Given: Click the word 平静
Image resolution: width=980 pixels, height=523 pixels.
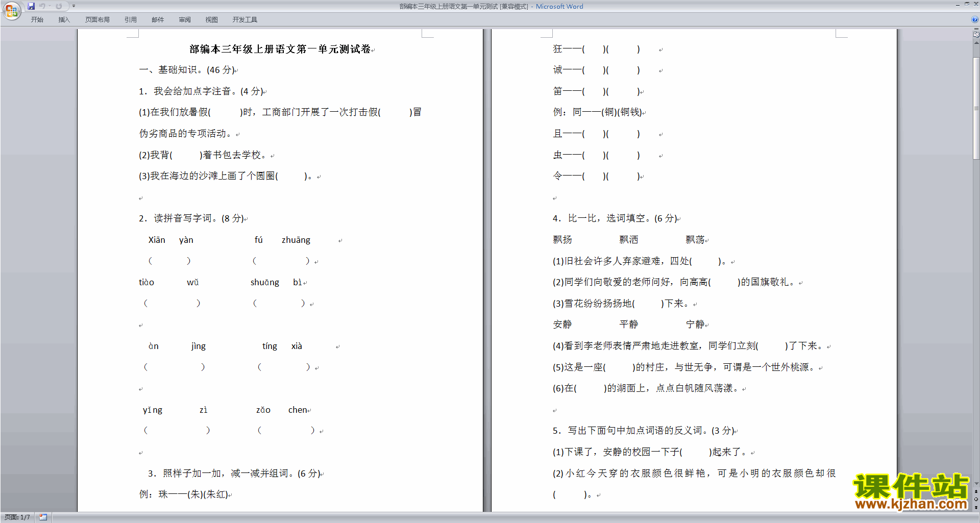Looking at the screenshot, I should [629, 325].
